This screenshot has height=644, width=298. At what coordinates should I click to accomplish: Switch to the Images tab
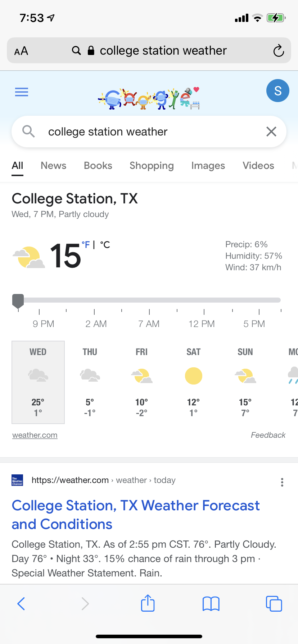pos(208,166)
